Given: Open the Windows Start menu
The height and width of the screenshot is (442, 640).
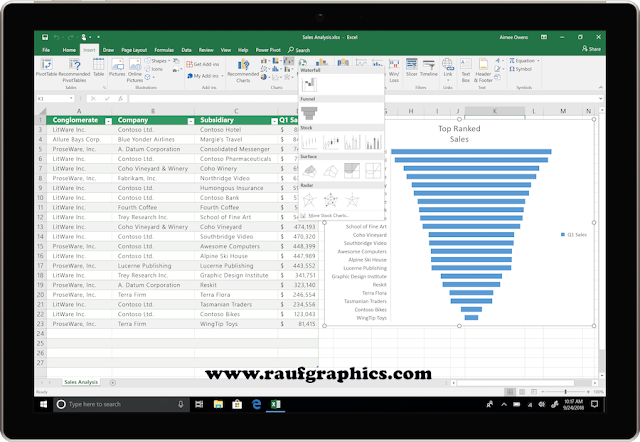Looking at the screenshot, I should (x=43, y=404).
